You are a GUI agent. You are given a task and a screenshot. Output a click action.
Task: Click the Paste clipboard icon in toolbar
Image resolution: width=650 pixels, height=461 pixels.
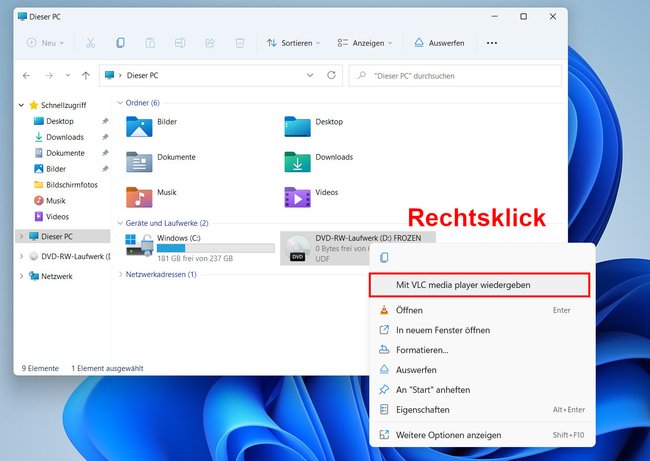tap(150, 43)
